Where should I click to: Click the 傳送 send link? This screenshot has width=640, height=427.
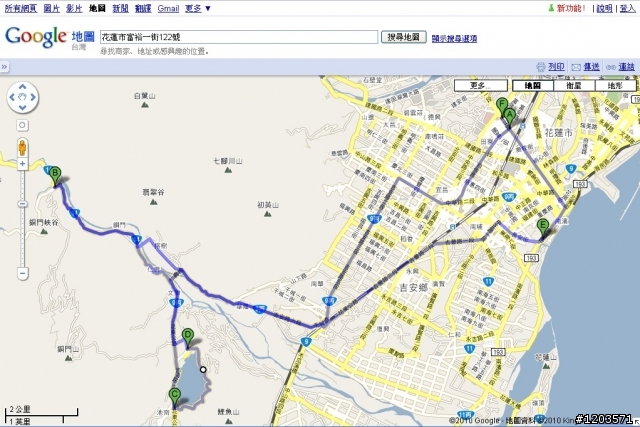(x=591, y=67)
